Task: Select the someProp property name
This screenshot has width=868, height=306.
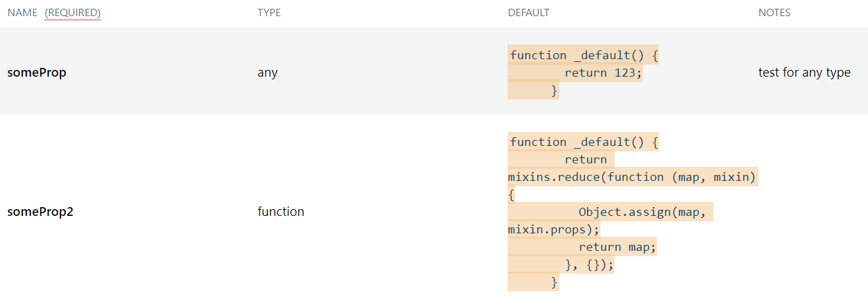Action: click(x=37, y=73)
